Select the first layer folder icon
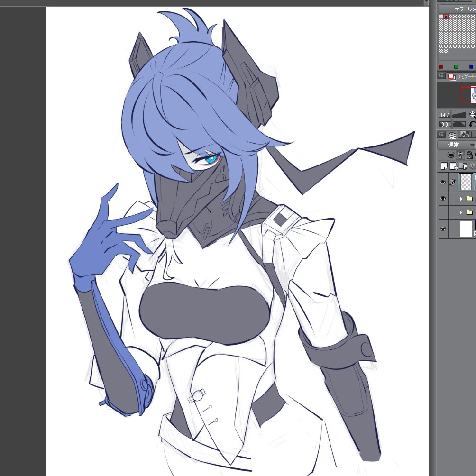 point(469,199)
